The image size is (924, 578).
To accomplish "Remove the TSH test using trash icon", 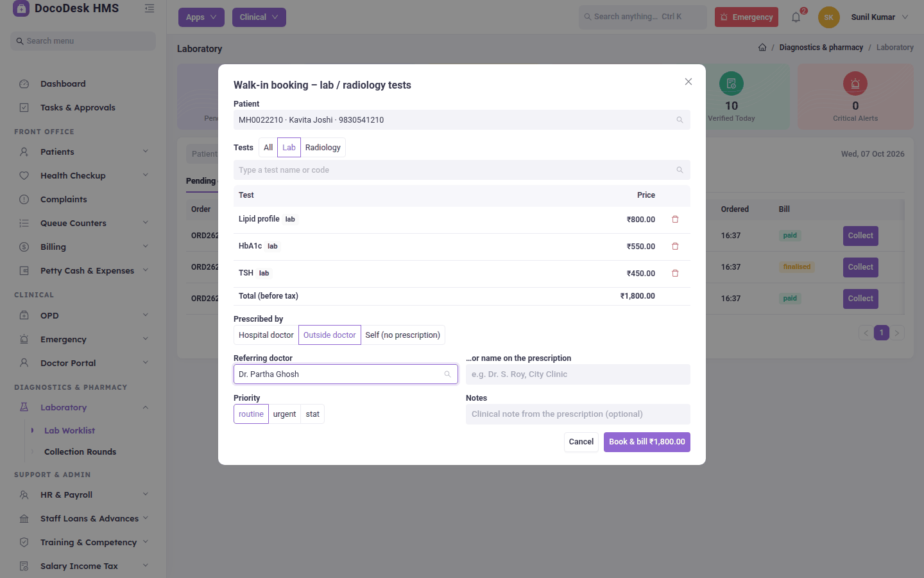I will 675,274.
